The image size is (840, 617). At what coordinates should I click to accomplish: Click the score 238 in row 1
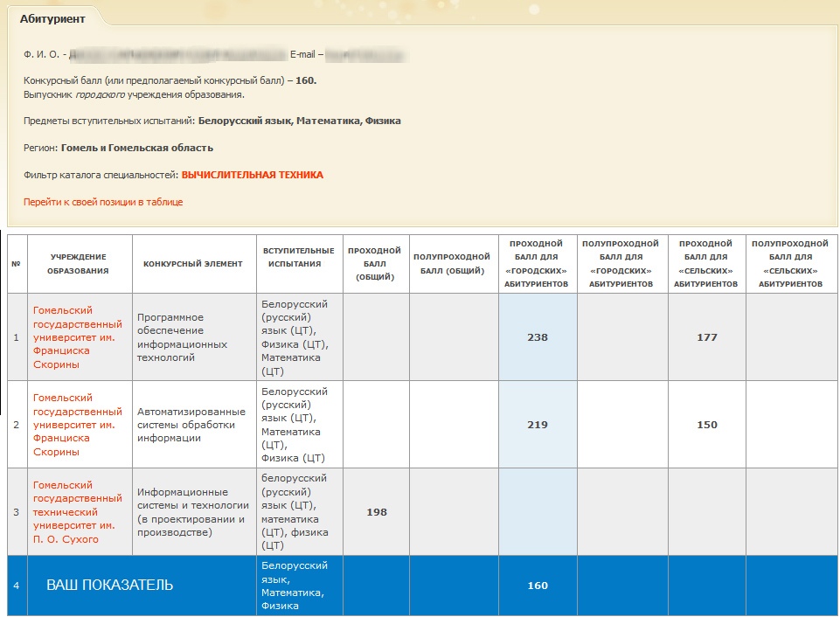(538, 336)
